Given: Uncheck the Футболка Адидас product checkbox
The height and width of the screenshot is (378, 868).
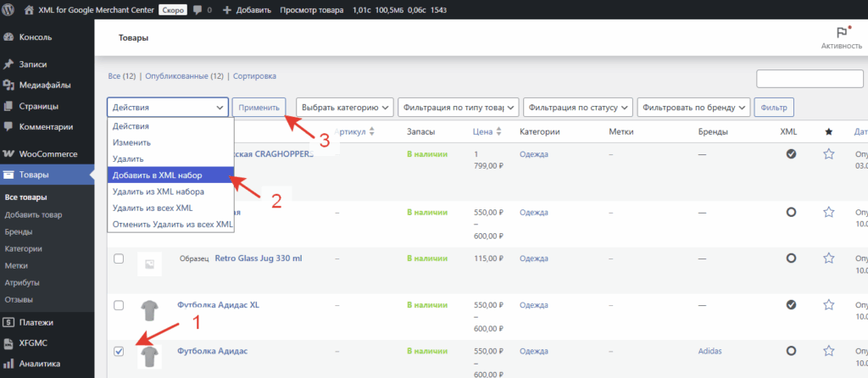Looking at the screenshot, I should [x=119, y=351].
